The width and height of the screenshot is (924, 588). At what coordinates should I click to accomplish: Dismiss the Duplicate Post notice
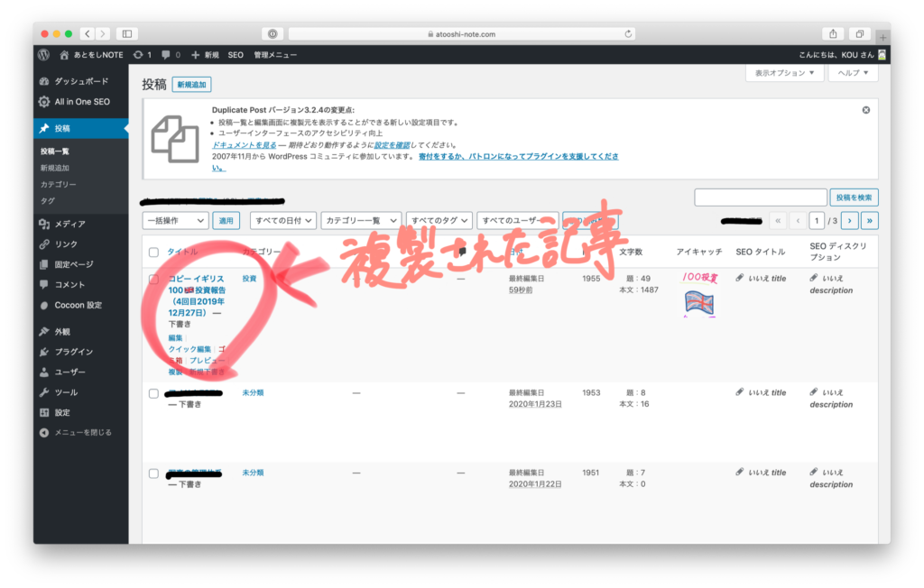(865, 109)
